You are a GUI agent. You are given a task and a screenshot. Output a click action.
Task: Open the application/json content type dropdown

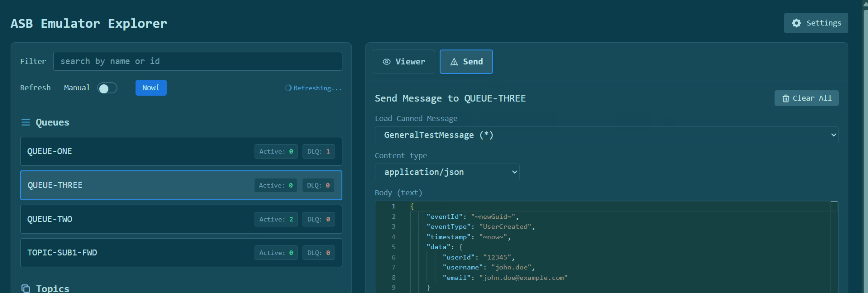447,172
